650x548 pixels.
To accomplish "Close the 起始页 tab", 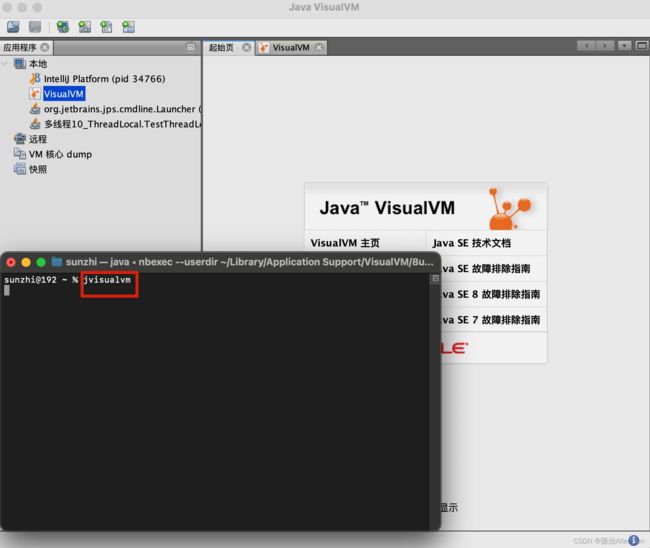I will point(246,47).
